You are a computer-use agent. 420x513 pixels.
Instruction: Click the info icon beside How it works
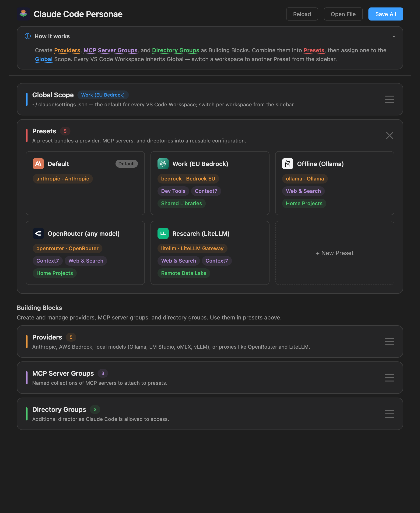click(28, 36)
